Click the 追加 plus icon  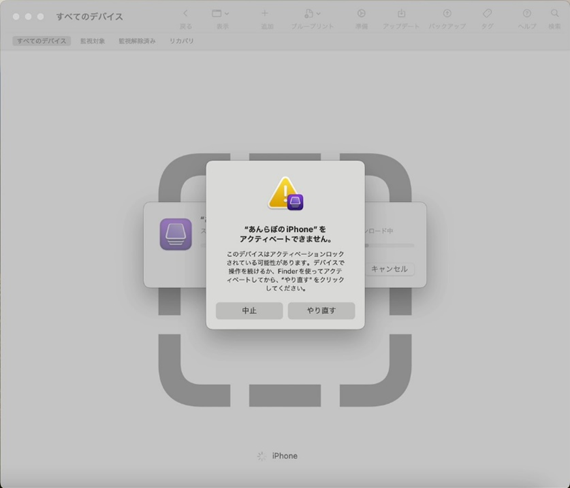[x=265, y=13]
